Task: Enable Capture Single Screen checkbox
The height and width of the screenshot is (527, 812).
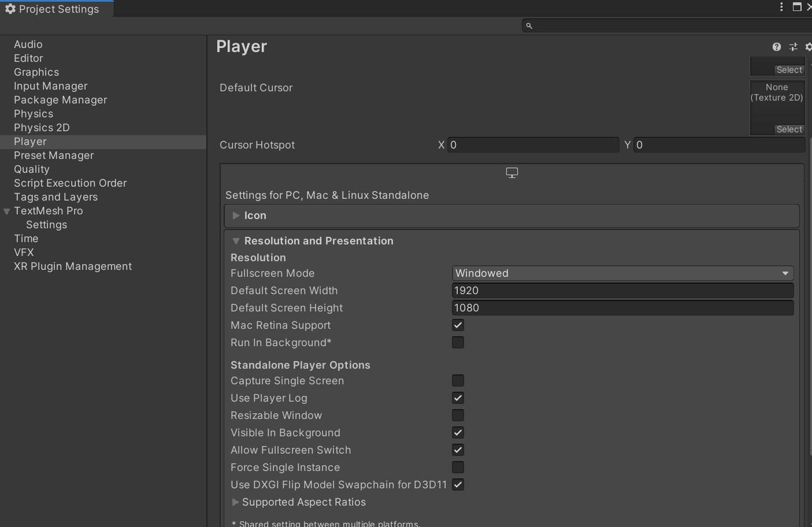Action: (x=458, y=381)
